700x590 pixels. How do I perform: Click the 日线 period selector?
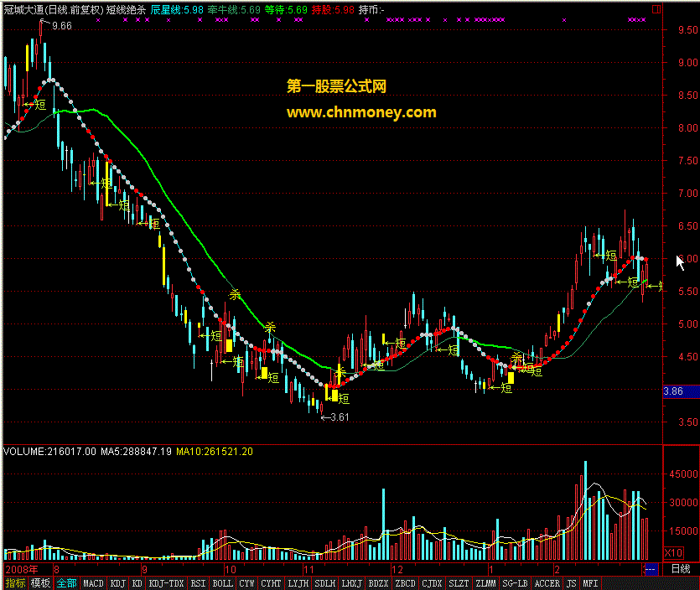681,569
